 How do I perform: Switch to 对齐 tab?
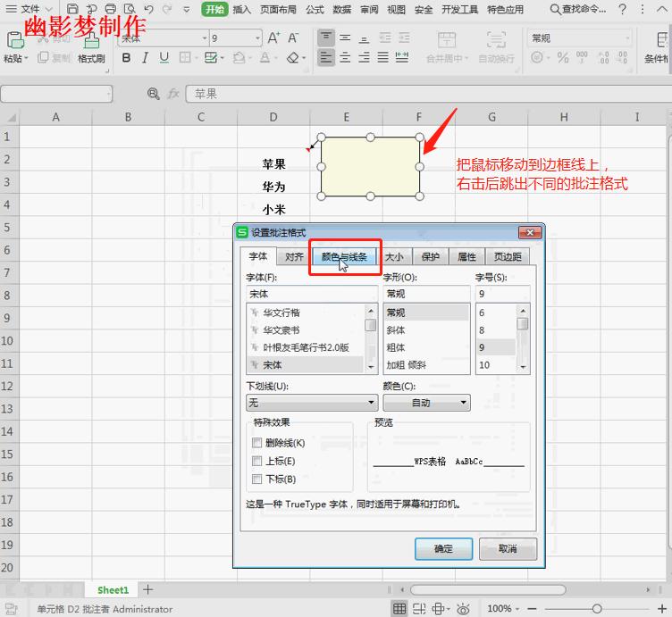point(294,256)
